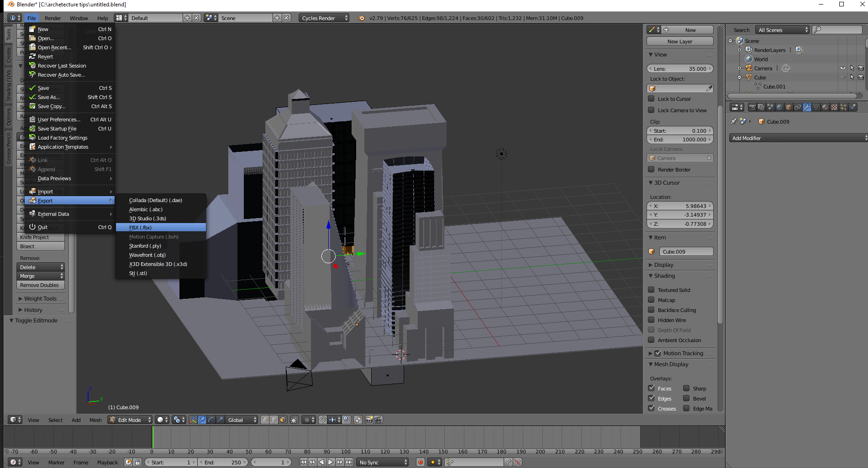Open the Edit Mode dropdown
The height and width of the screenshot is (468, 868).
click(x=130, y=420)
